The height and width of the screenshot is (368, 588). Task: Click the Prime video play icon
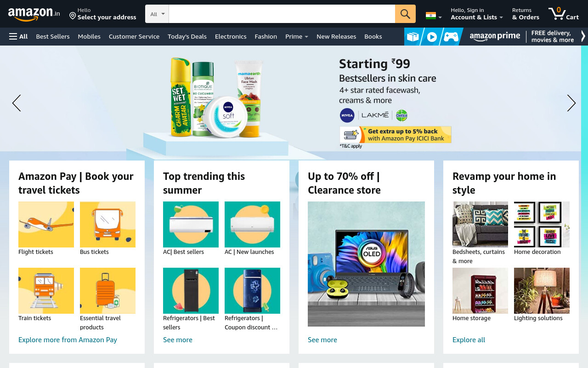[x=432, y=37]
